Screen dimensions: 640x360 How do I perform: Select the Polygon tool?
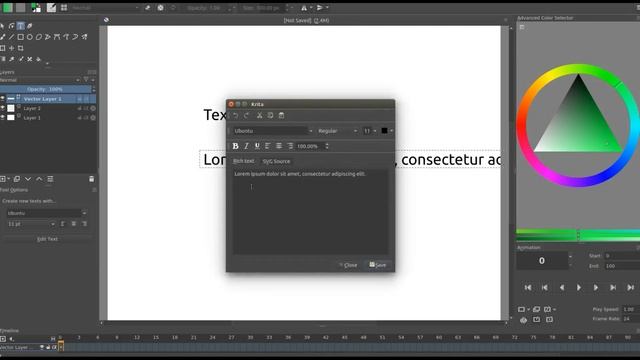pos(39,37)
